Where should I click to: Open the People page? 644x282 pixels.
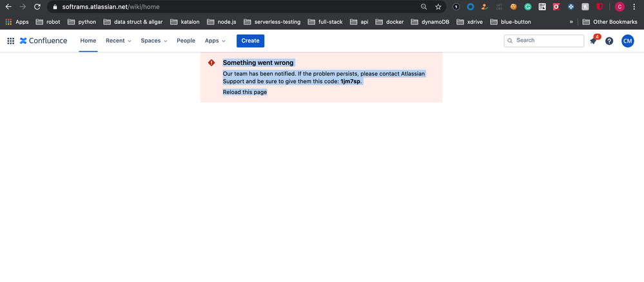click(186, 41)
